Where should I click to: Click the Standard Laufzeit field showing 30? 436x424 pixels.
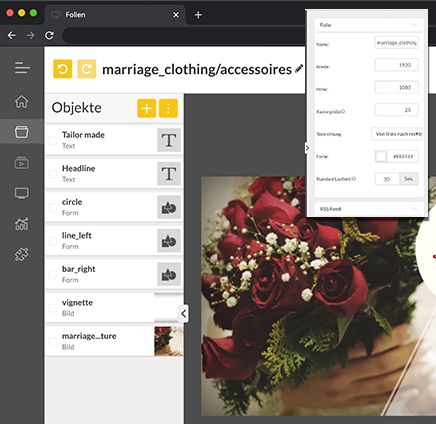[x=387, y=179]
